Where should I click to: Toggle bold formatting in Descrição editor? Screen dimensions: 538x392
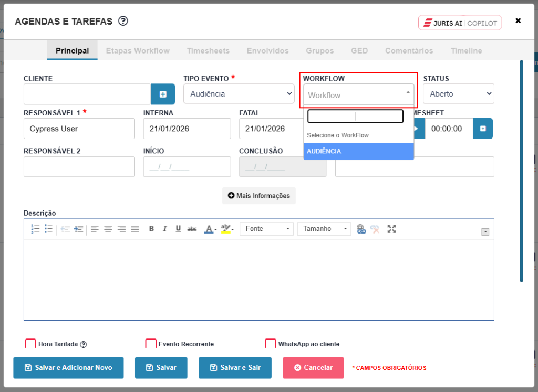(151, 229)
